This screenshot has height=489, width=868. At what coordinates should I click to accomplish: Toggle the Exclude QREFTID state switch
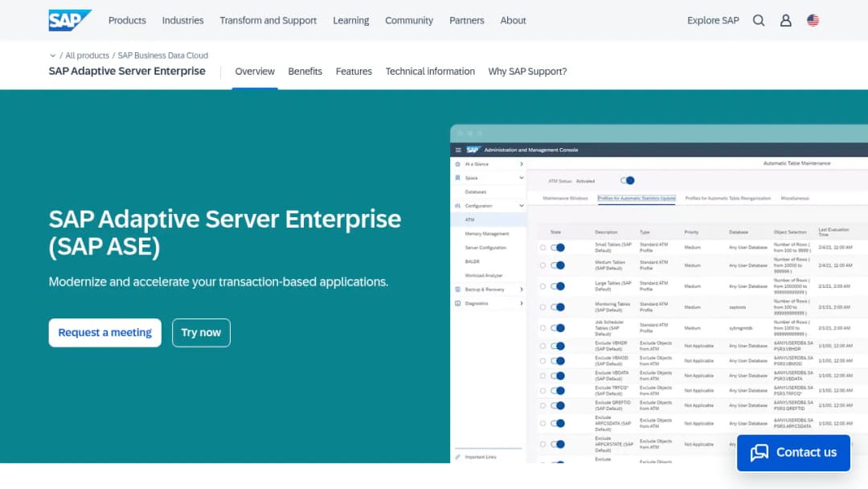(x=558, y=406)
